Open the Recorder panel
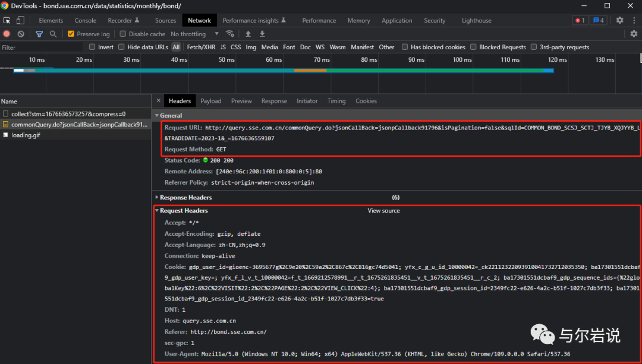This screenshot has width=642, height=364. pyautogui.click(x=124, y=20)
